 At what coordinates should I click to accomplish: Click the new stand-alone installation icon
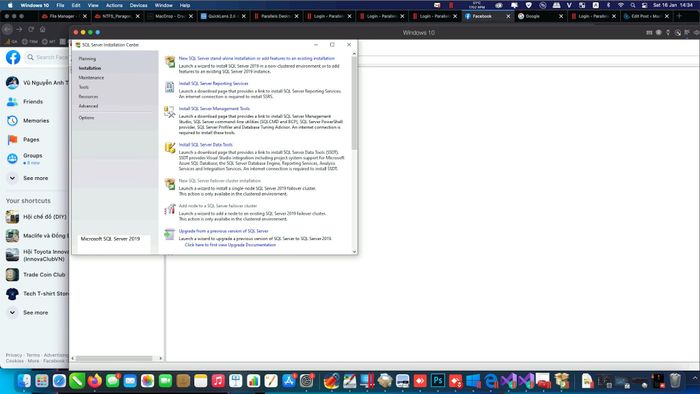click(x=170, y=62)
